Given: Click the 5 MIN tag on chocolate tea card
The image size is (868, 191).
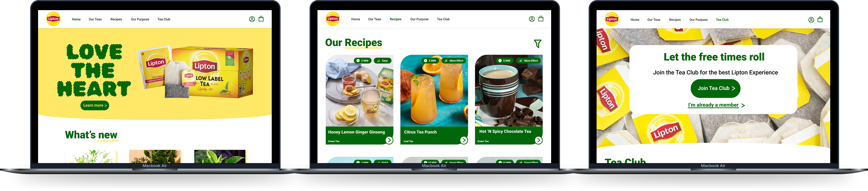Looking at the screenshot, I should tap(504, 61).
